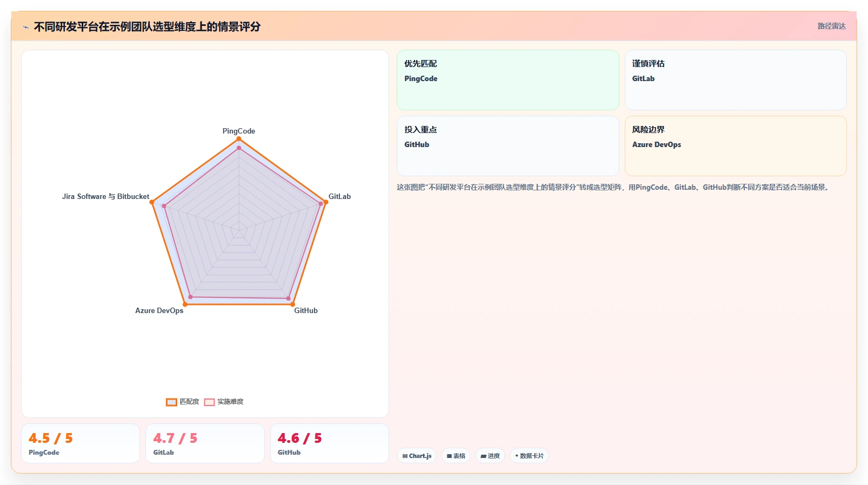Screen dimensions: 868x485
Task: Open the 谨慎评估 GitLab card
Action: (736, 80)
